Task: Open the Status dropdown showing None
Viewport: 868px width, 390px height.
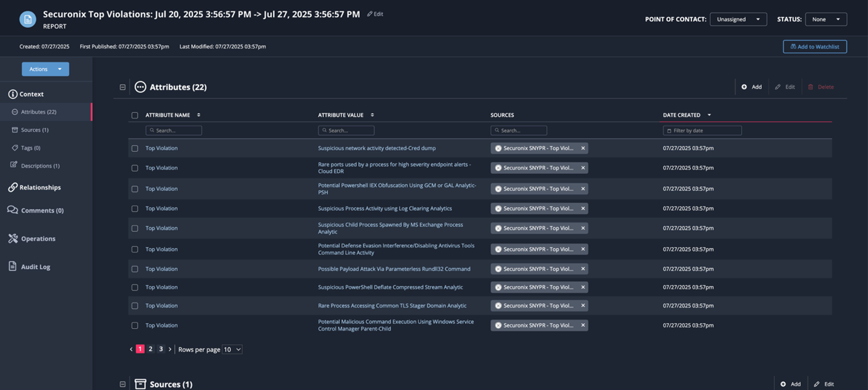Action: pos(826,19)
